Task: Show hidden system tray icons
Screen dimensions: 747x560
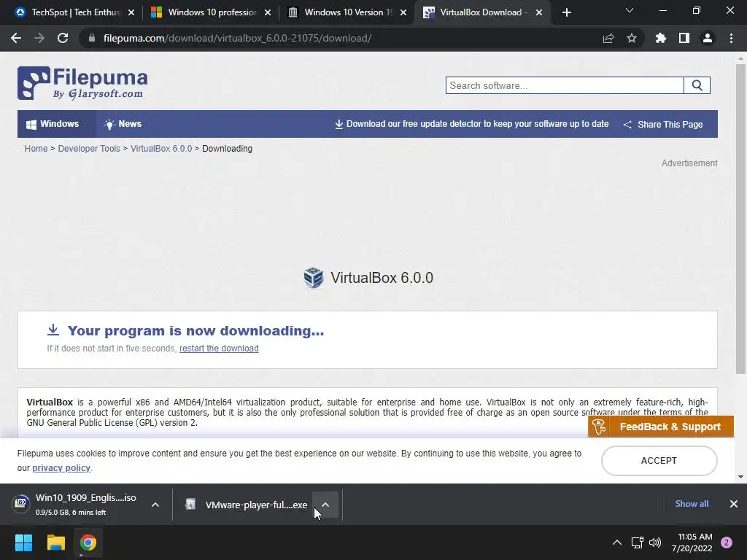Action: (x=617, y=542)
